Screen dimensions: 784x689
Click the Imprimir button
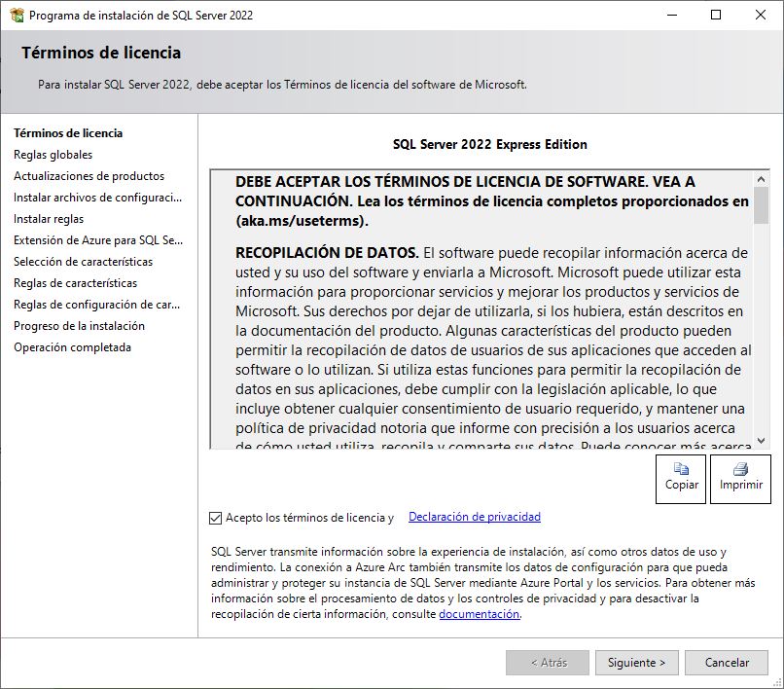(x=740, y=479)
